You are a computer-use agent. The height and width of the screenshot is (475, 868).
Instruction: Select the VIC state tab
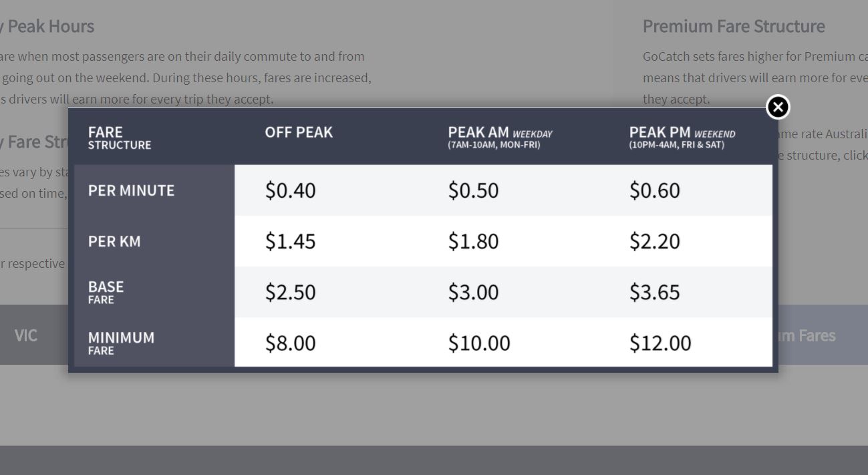click(26, 335)
